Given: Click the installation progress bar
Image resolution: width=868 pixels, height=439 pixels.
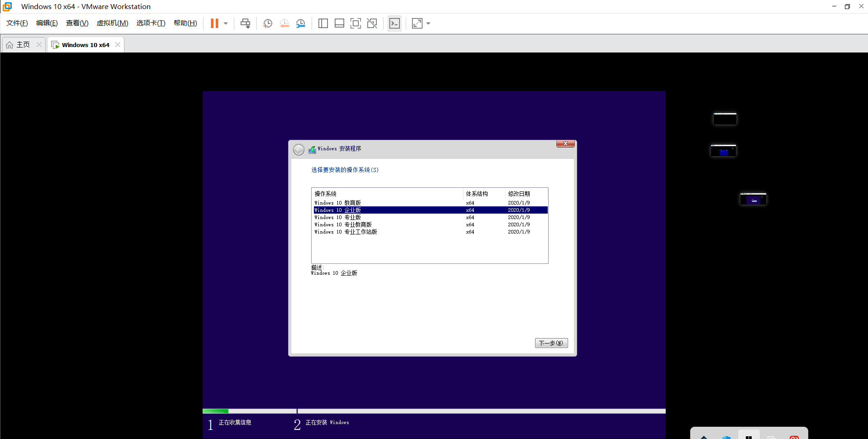Looking at the screenshot, I should click(x=434, y=411).
